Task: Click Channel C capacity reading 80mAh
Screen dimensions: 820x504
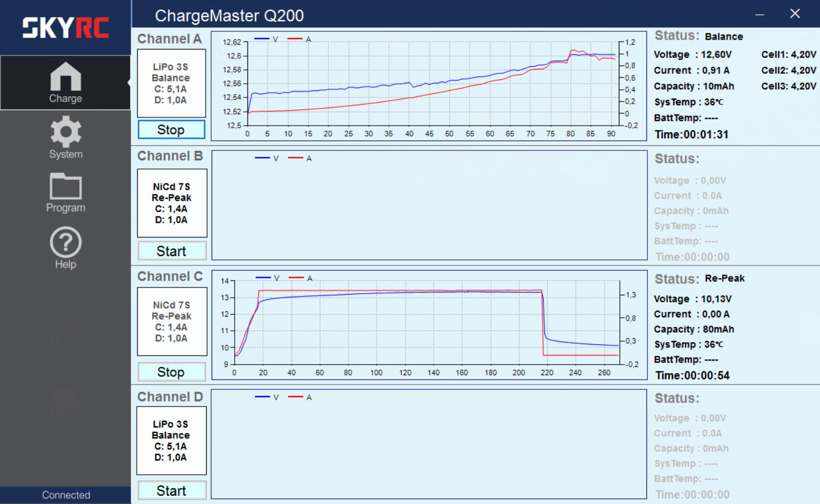Action: [x=719, y=329]
